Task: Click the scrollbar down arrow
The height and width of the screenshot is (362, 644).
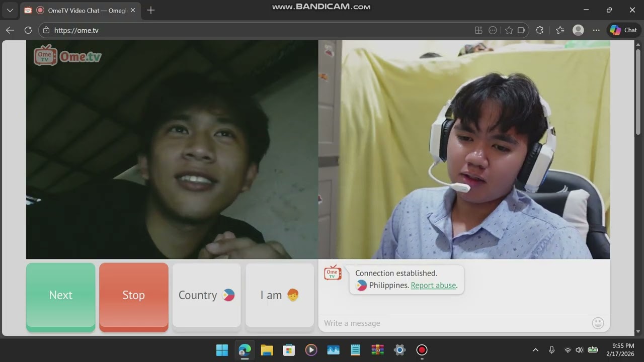Action: click(x=638, y=331)
